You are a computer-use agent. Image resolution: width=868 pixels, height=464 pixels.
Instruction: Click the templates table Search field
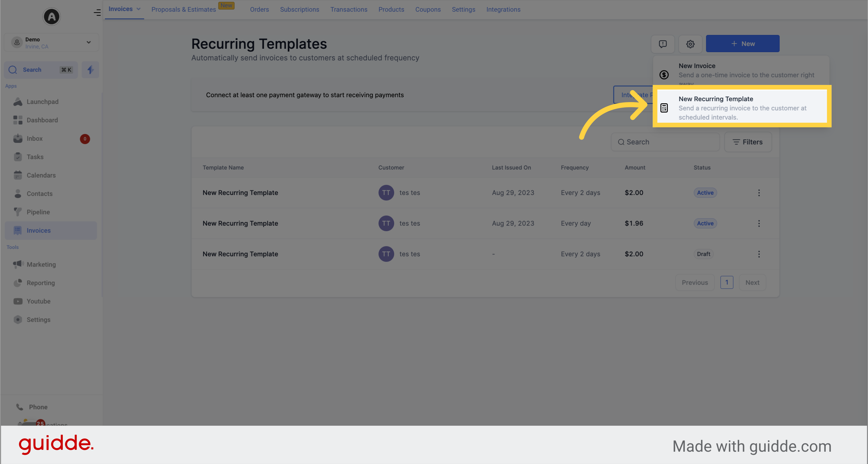coord(665,142)
